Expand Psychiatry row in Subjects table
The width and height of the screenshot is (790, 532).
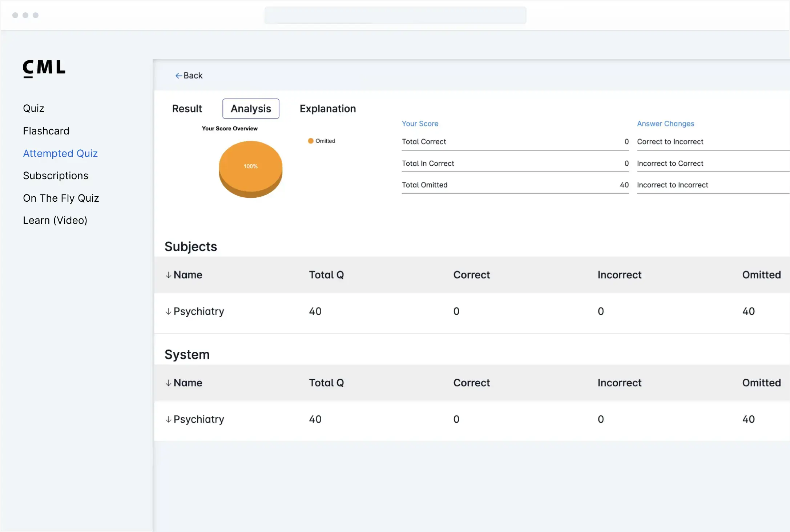168,311
